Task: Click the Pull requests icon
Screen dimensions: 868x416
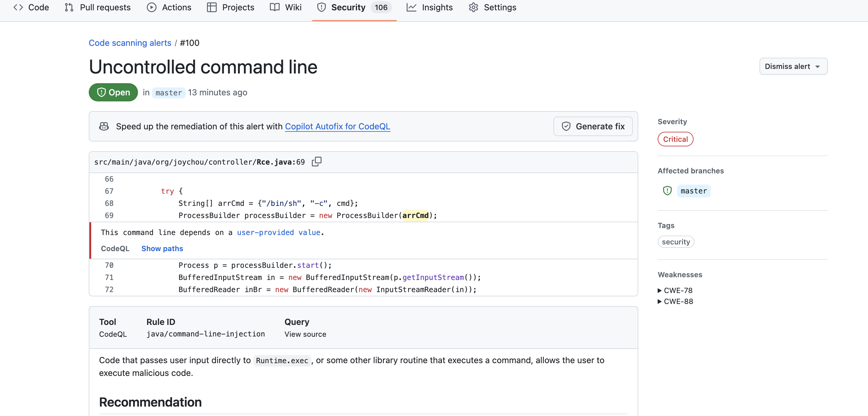Action: point(69,7)
